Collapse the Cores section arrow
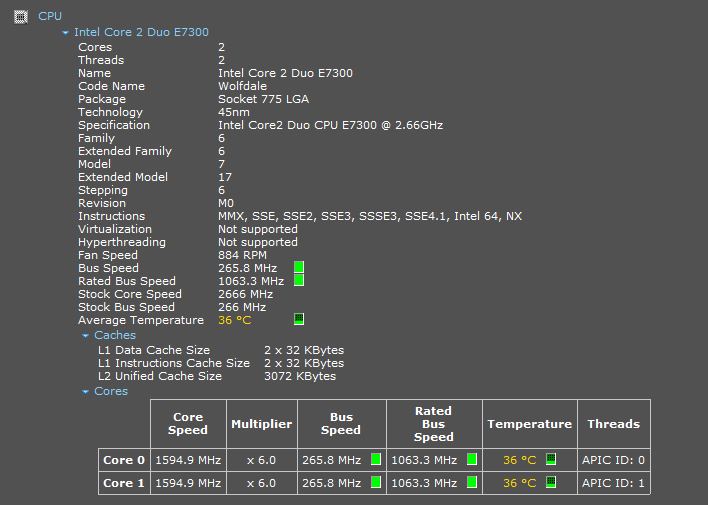 coord(85,392)
